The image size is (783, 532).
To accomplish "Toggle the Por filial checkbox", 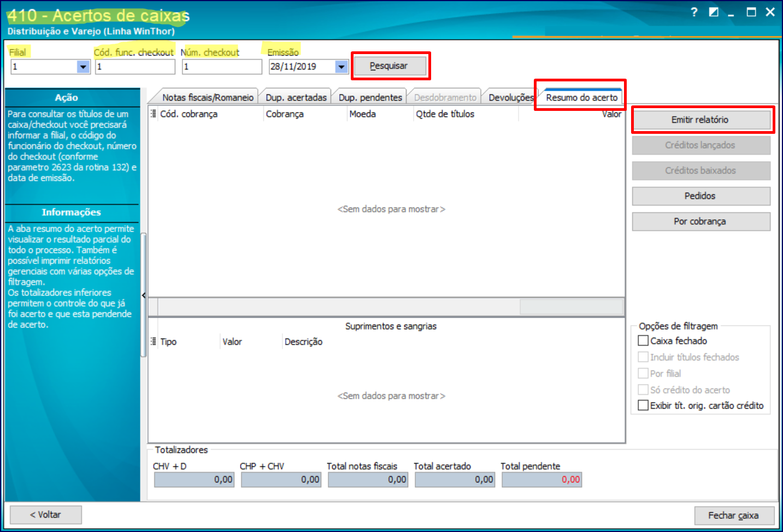I will [643, 374].
